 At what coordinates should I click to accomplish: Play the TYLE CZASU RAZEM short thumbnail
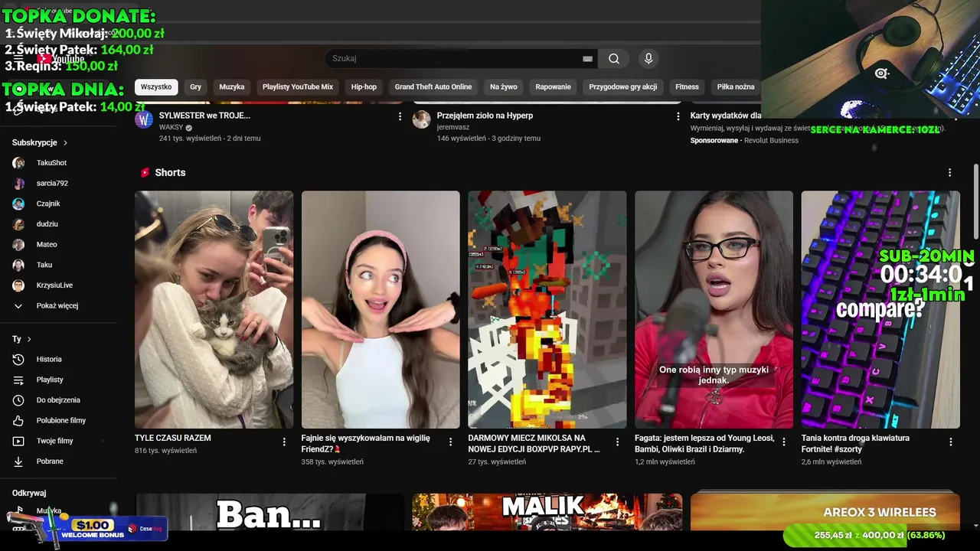(214, 309)
